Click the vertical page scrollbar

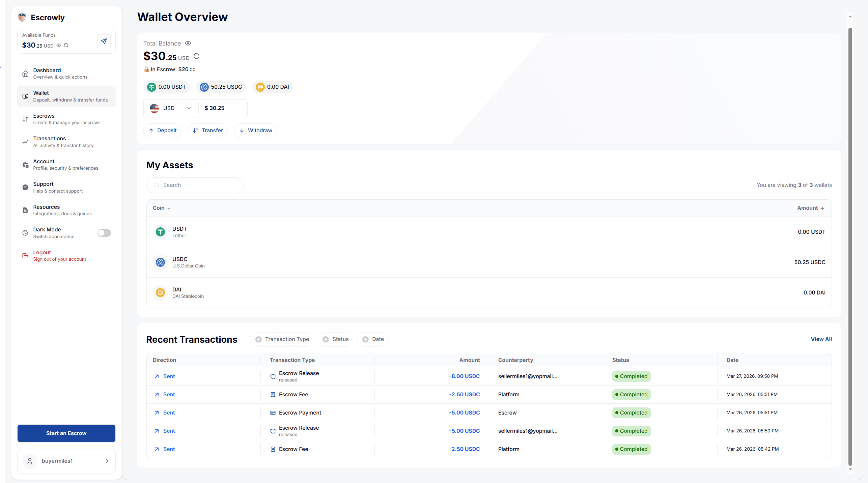[850, 246]
